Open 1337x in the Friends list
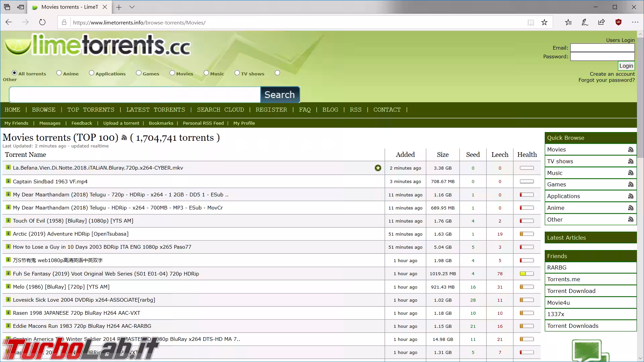Image resolution: width=644 pixels, height=362 pixels. (556, 314)
